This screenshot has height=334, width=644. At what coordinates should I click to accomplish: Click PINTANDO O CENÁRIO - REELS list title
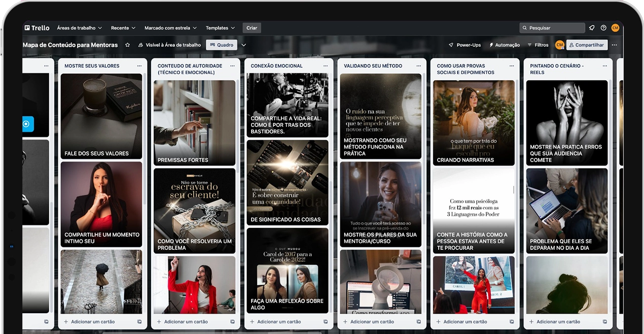[x=557, y=69]
